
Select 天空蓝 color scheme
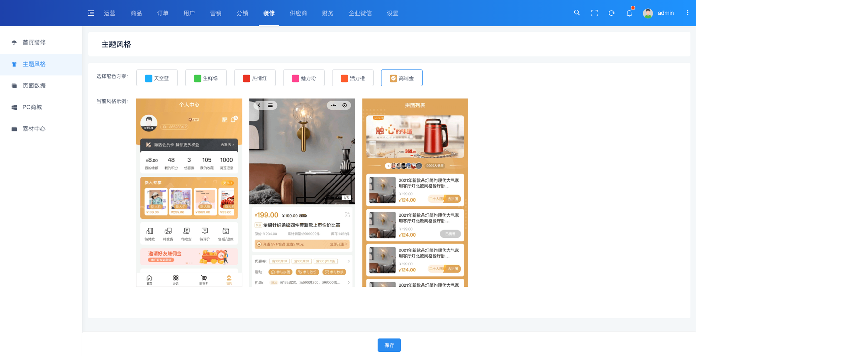pos(157,78)
